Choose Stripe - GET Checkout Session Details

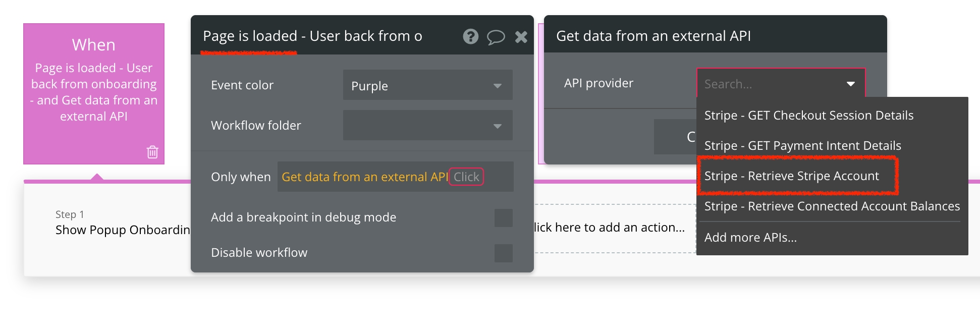808,115
